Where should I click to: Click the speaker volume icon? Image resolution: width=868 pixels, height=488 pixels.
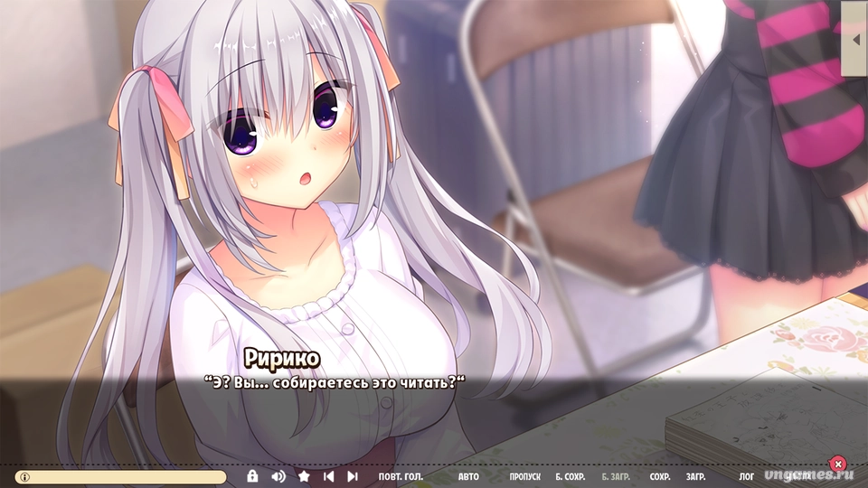279,476
